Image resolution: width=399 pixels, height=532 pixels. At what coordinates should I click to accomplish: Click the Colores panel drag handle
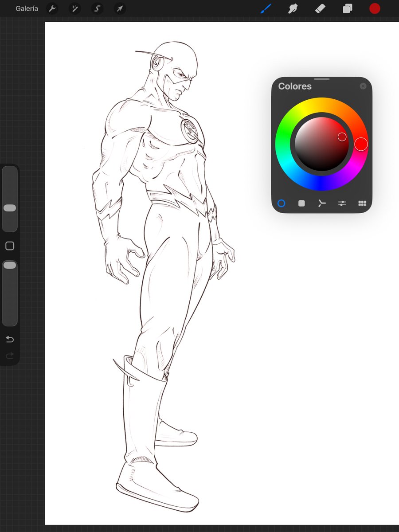coord(322,79)
